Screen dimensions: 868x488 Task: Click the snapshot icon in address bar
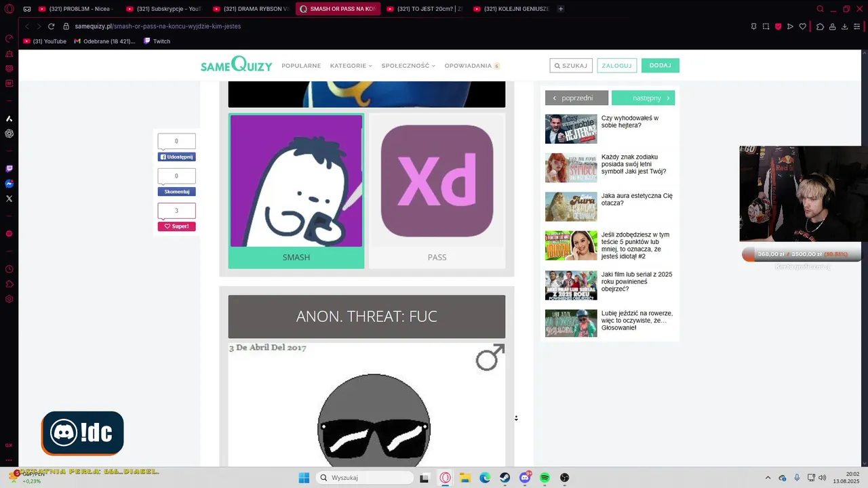(x=766, y=26)
